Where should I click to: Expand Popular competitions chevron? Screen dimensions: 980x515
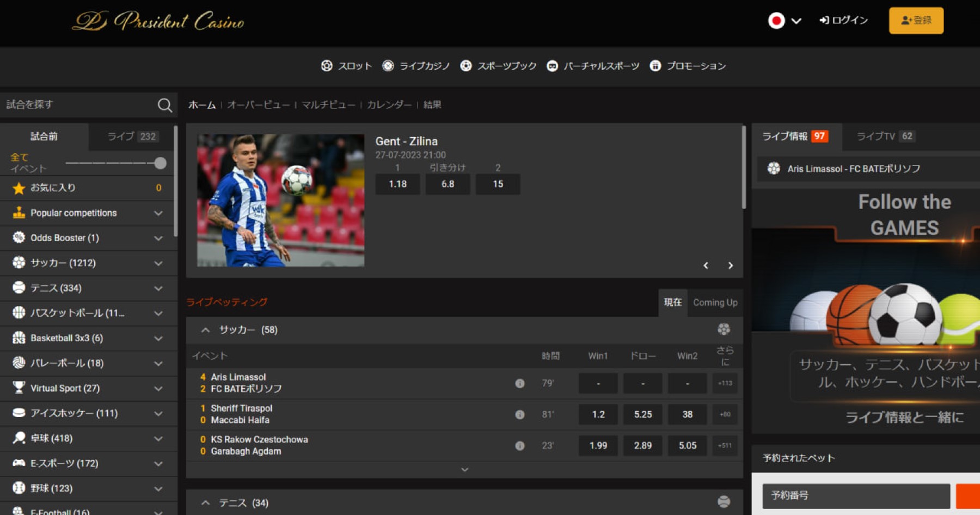tap(158, 213)
